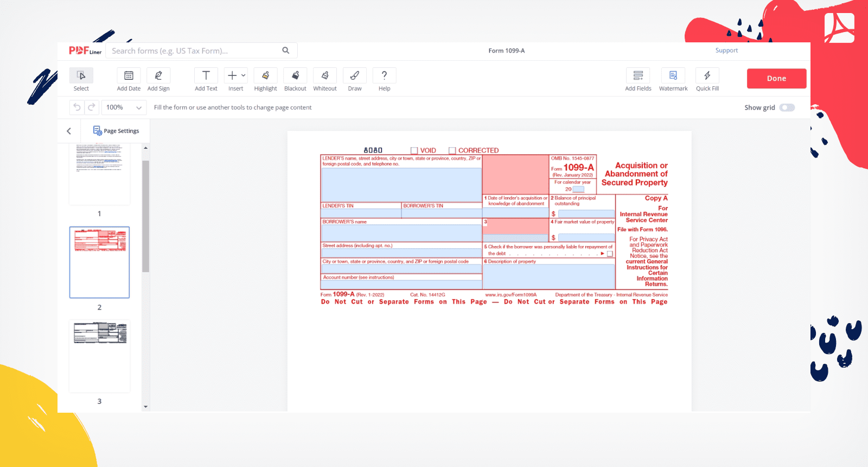Click the description of property field

coord(548,276)
